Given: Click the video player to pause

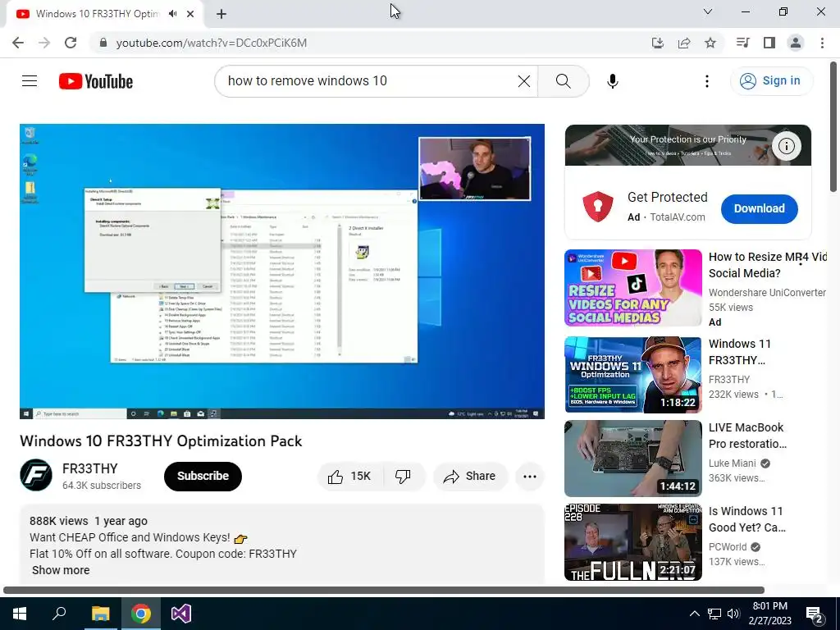Looking at the screenshot, I should pyautogui.click(x=282, y=271).
